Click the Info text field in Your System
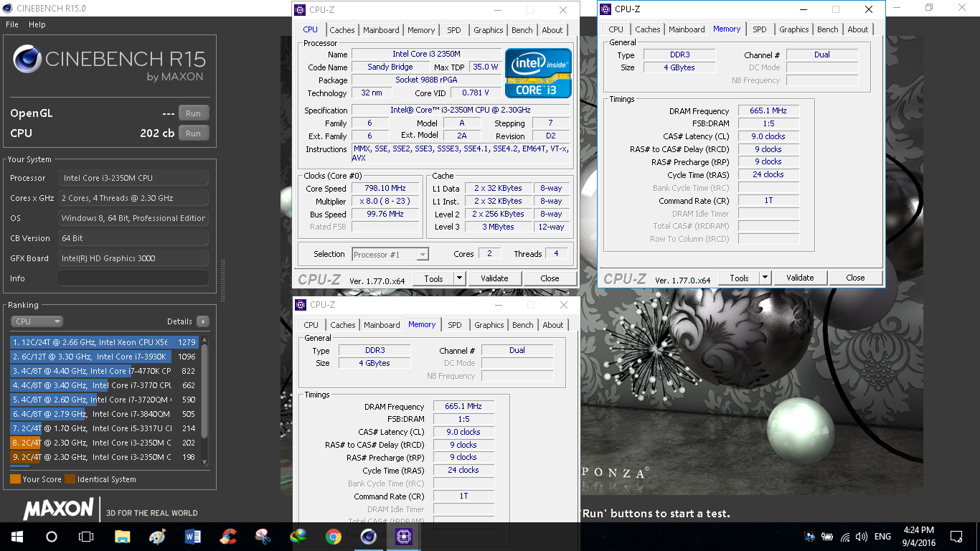Viewport: 980px width, 551px height. point(133,278)
